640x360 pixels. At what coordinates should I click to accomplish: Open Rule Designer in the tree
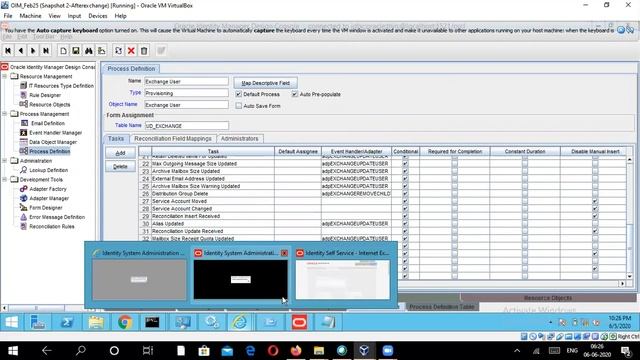(x=45, y=95)
